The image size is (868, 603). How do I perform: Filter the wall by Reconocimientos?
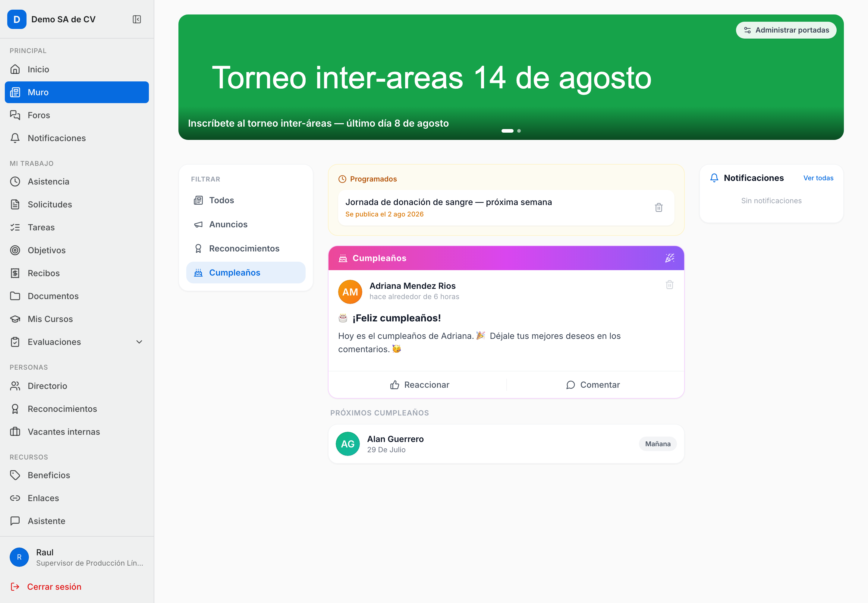246,249
